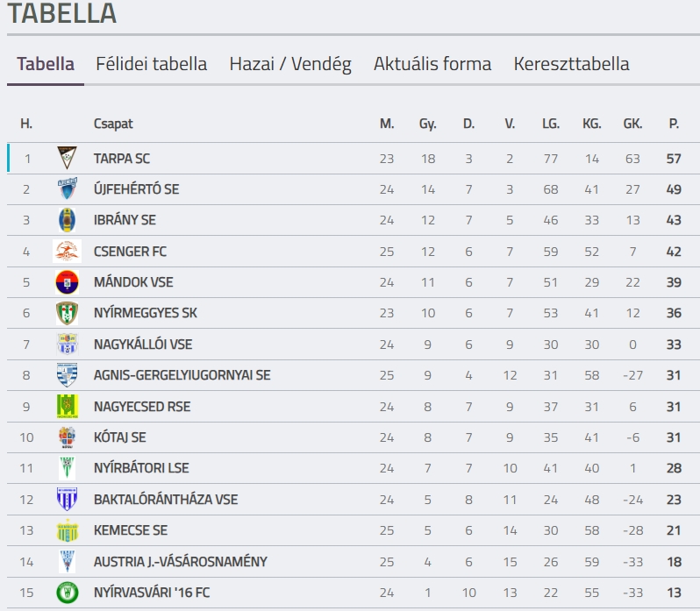Click the Kemecse SE yellow crest
Image resolution: width=700 pixels, height=611 pixels.
click(x=68, y=530)
